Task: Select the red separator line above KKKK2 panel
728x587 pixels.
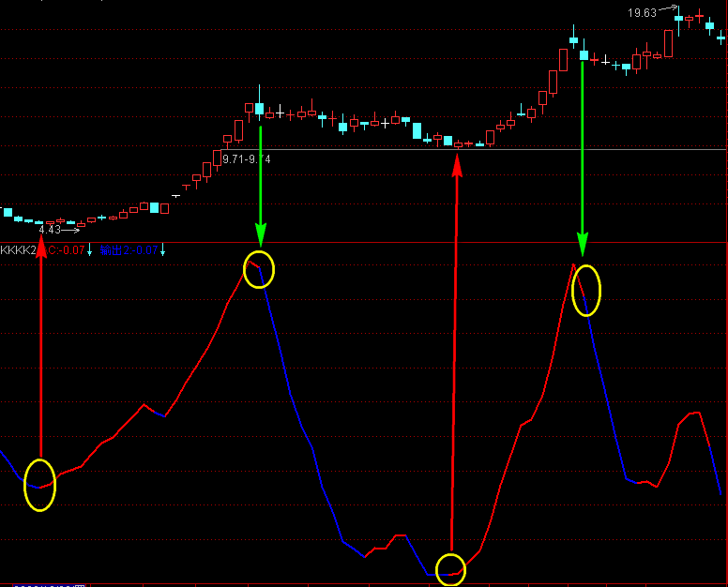Action: 364,242
